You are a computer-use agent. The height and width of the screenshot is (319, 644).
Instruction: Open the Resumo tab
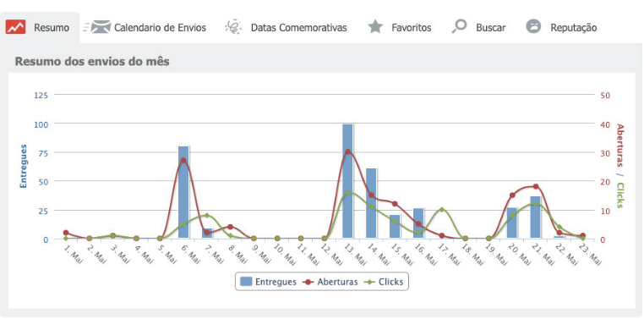(40, 28)
